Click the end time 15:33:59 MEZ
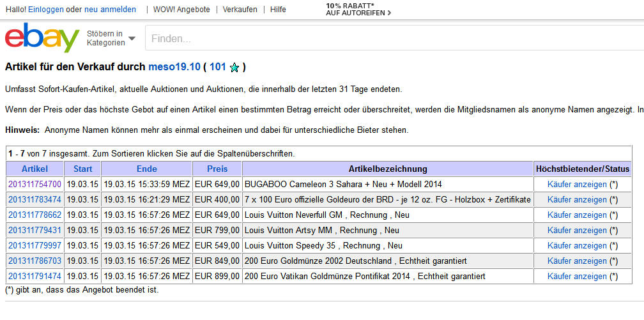Viewport: 644px width, 320px height. (164, 185)
